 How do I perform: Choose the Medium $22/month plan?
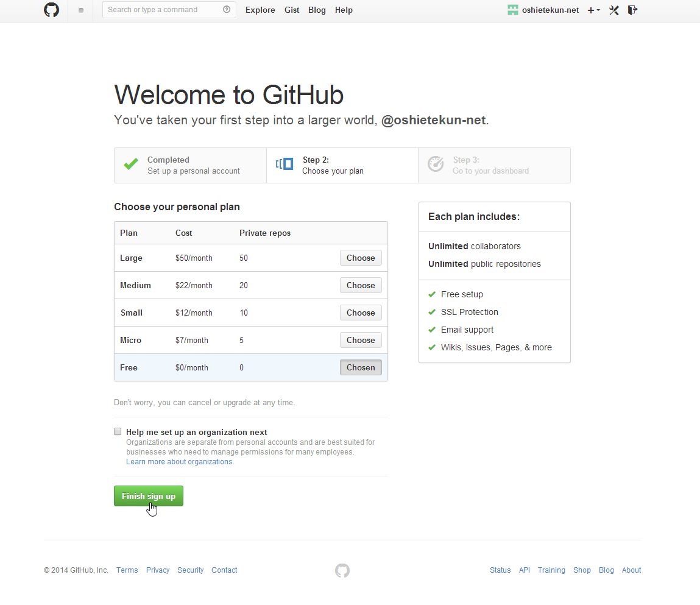[361, 285]
